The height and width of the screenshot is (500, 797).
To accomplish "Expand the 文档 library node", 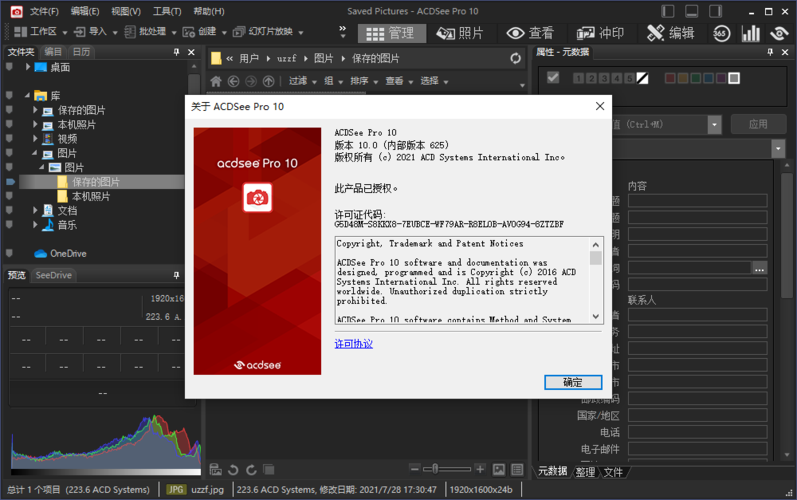I will pyautogui.click(x=35, y=210).
